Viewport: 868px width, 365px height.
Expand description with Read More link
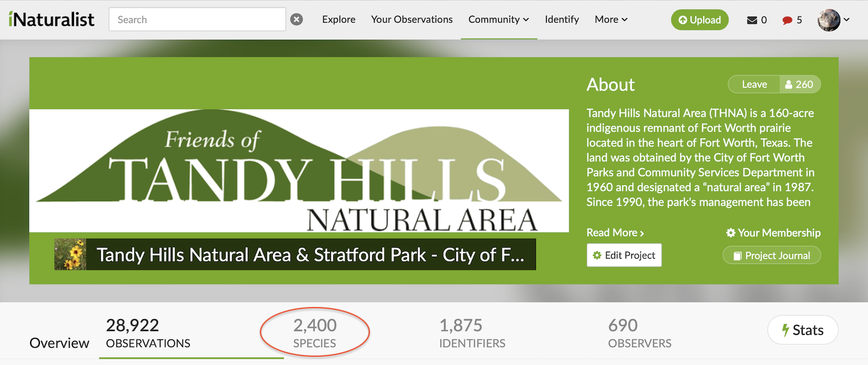615,233
